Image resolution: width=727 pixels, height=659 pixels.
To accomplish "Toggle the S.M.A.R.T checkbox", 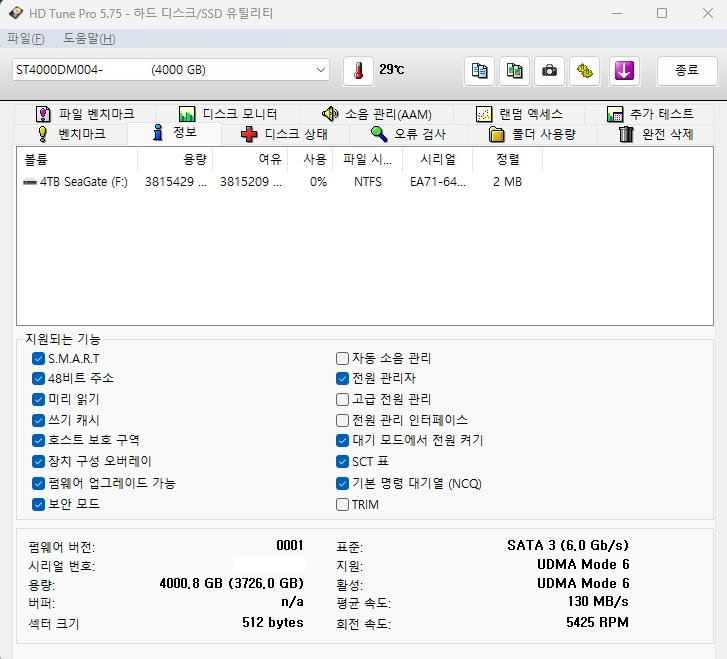I will point(38,358).
